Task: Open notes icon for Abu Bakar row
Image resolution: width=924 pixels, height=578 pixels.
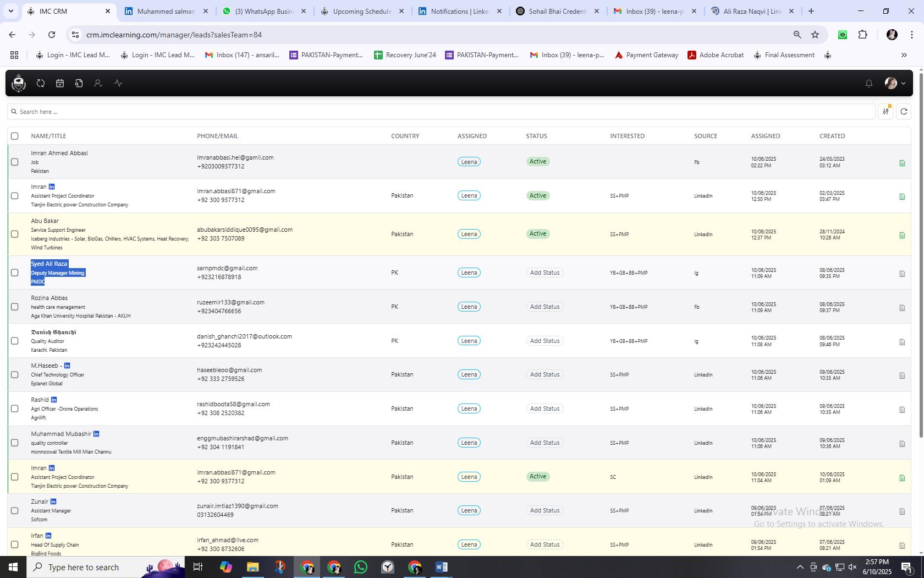Action: coord(902,235)
